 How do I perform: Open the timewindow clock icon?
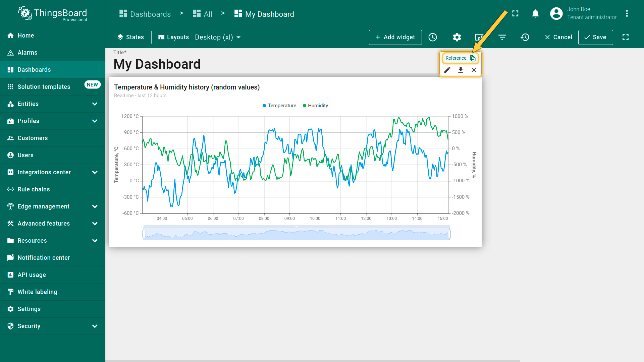433,37
